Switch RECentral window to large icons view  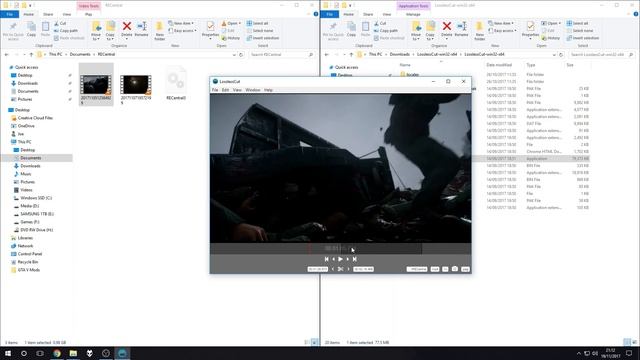pyautogui.click(x=314, y=342)
